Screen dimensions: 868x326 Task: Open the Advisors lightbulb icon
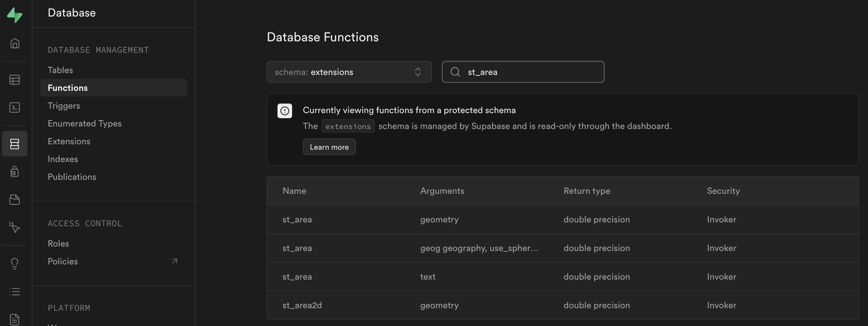tap(15, 263)
